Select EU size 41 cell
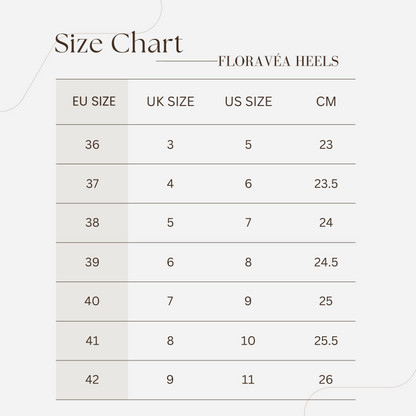Screen dimensions: 416x416 [92, 340]
